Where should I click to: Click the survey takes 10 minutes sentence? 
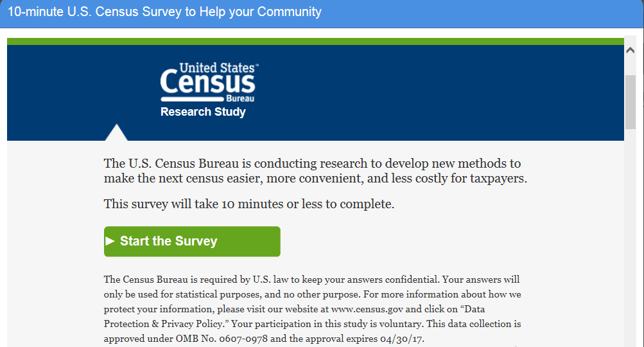pos(248,204)
